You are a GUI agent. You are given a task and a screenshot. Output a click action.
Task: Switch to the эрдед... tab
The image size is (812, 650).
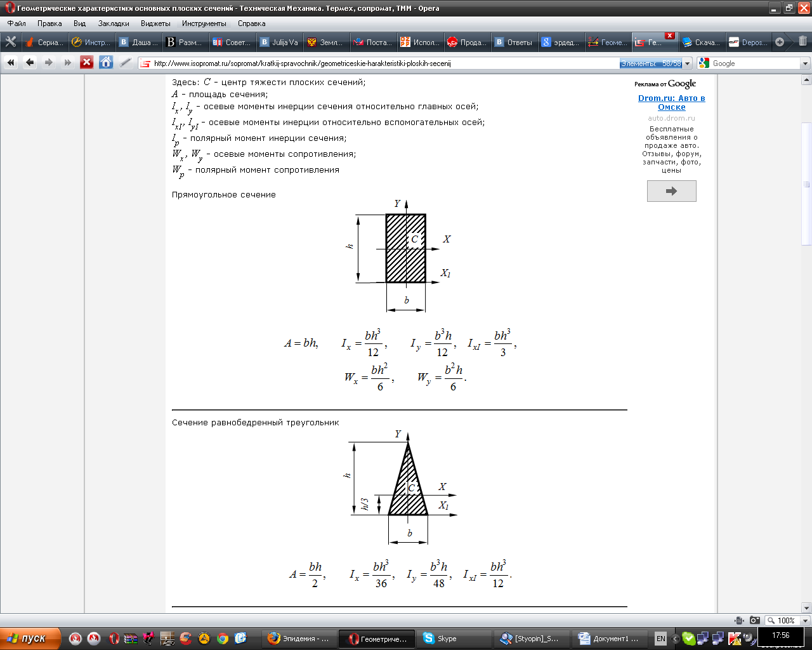tap(560, 42)
